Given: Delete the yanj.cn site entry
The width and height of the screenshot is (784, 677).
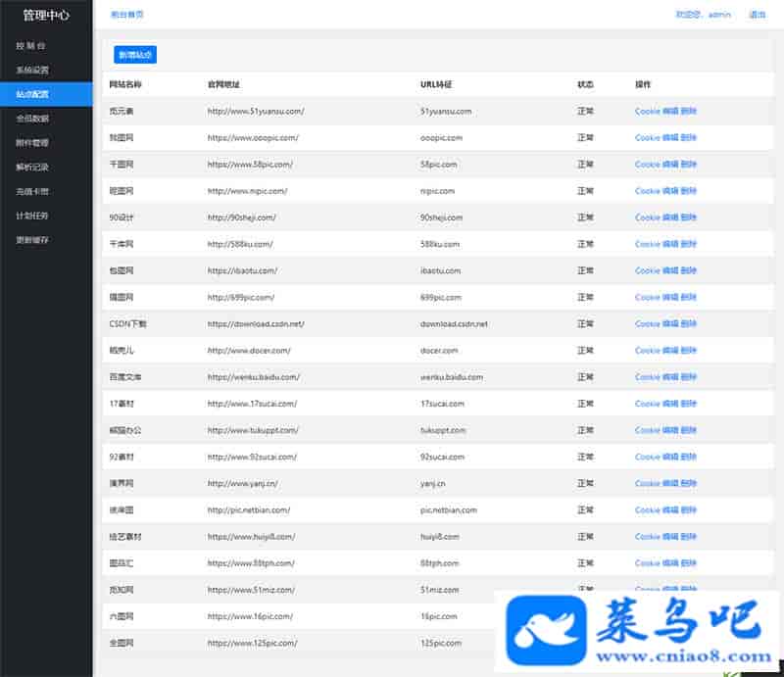Looking at the screenshot, I should pos(689,483).
